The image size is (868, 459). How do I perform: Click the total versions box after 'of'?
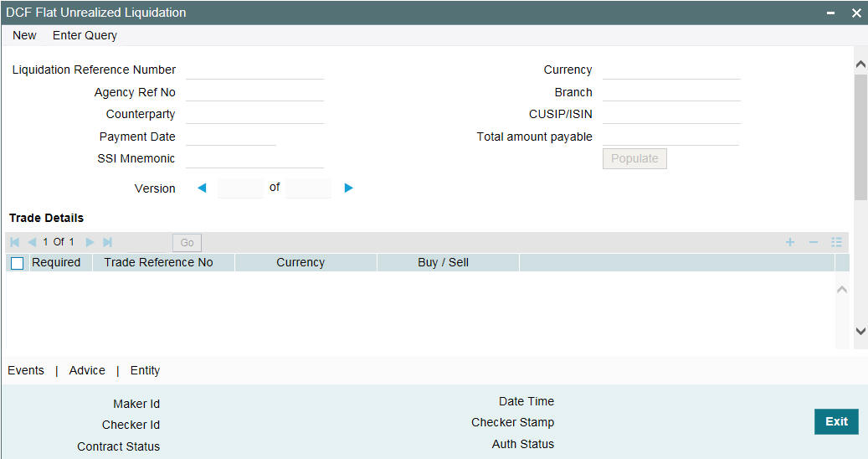[x=308, y=188]
